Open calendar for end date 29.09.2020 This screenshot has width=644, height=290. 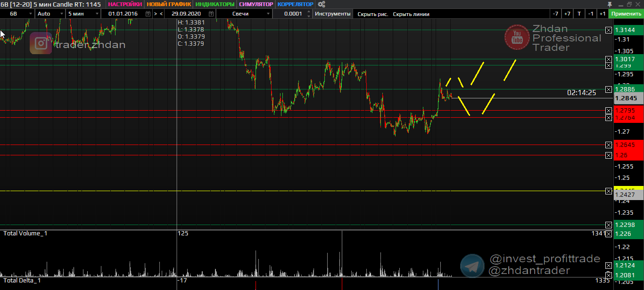point(210,14)
